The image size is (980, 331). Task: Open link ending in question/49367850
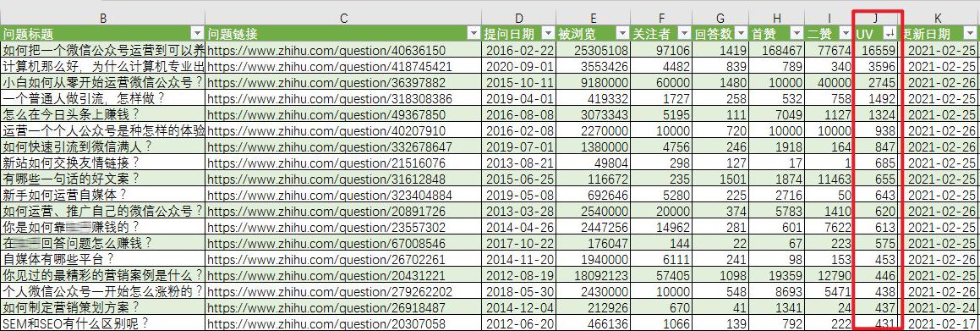326,115
